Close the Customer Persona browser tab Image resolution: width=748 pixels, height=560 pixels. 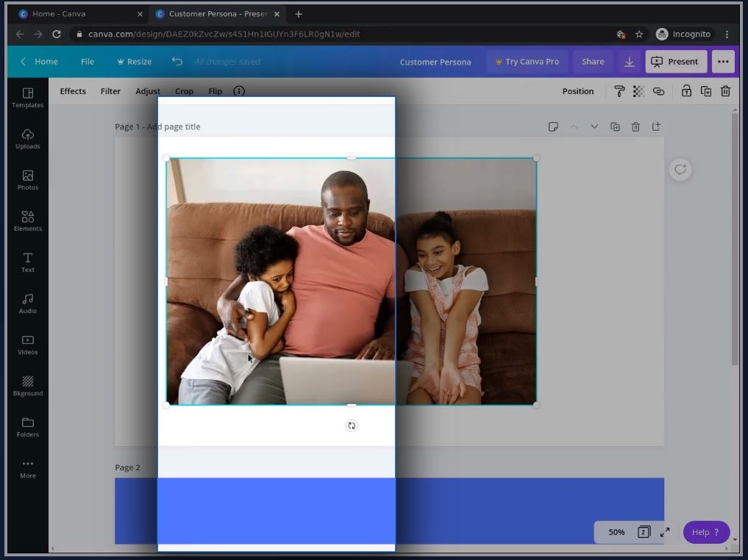(x=277, y=14)
